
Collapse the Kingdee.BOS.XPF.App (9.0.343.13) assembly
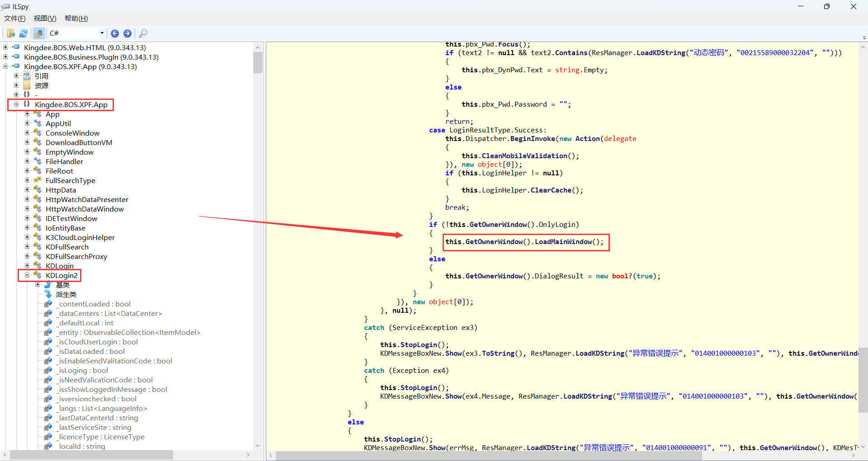(5, 66)
